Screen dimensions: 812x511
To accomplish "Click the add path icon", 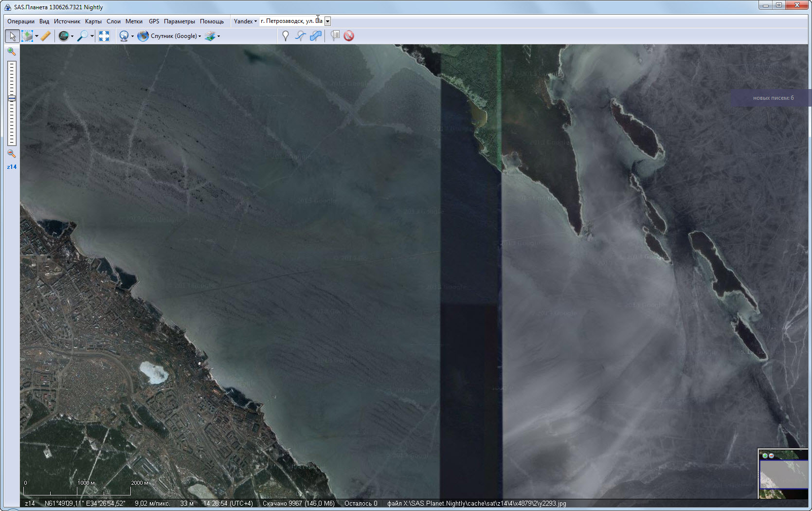I will click(x=301, y=36).
